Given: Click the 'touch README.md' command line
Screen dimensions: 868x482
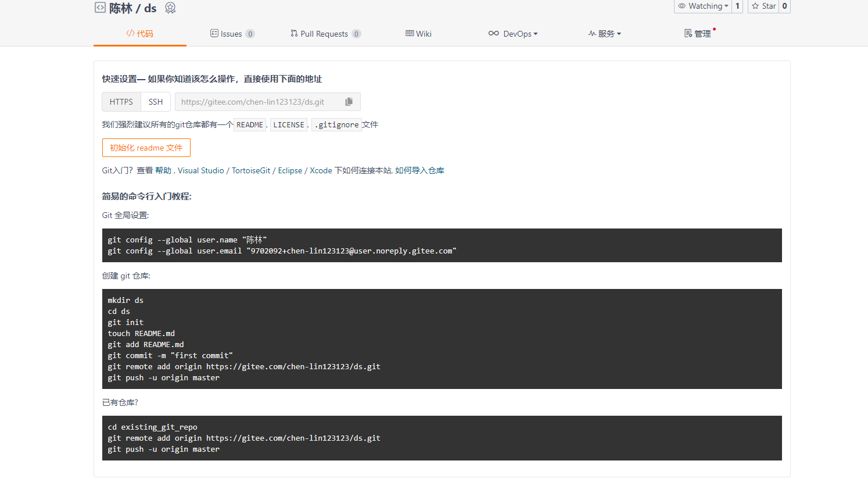Looking at the screenshot, I should (141, 333).
